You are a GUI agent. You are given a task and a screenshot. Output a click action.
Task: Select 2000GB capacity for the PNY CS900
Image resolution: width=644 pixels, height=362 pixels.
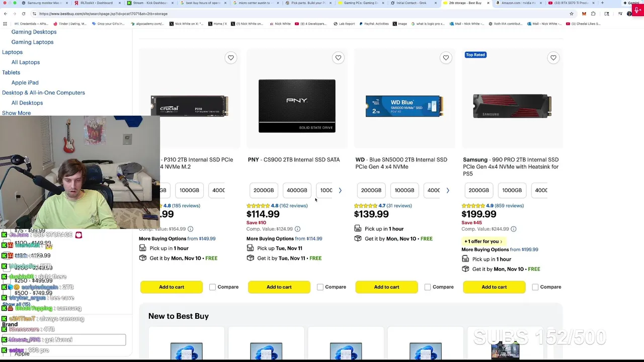click(x=264, y=190)
